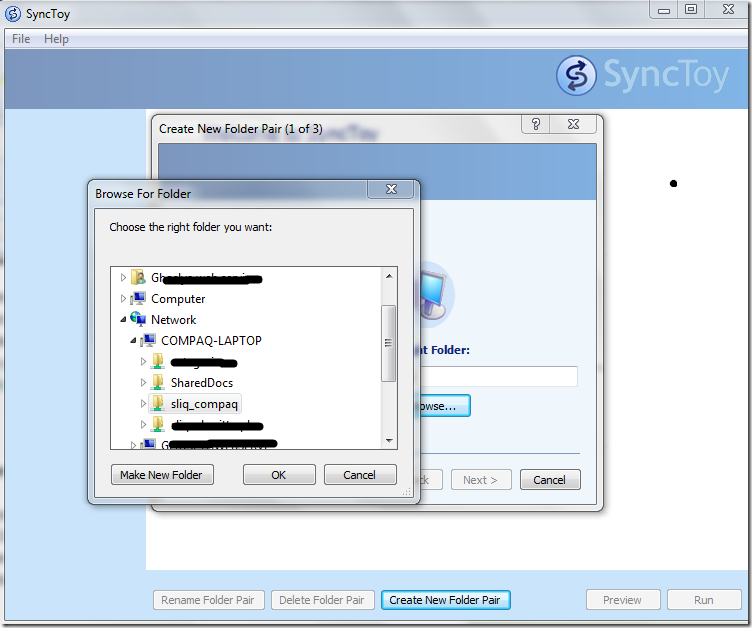752x628 pixels.
Task: Close the Create New Folder Pair dialog
Action: point(573,124)
